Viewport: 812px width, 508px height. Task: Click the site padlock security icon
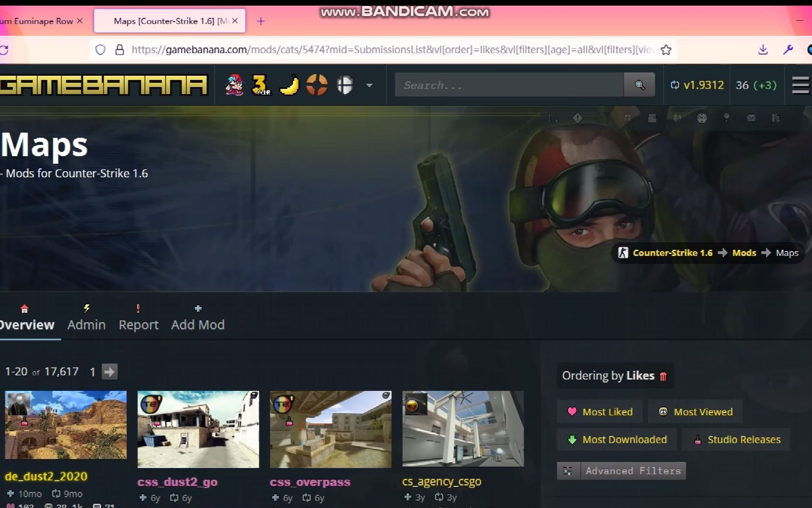[x=120, y=50]
